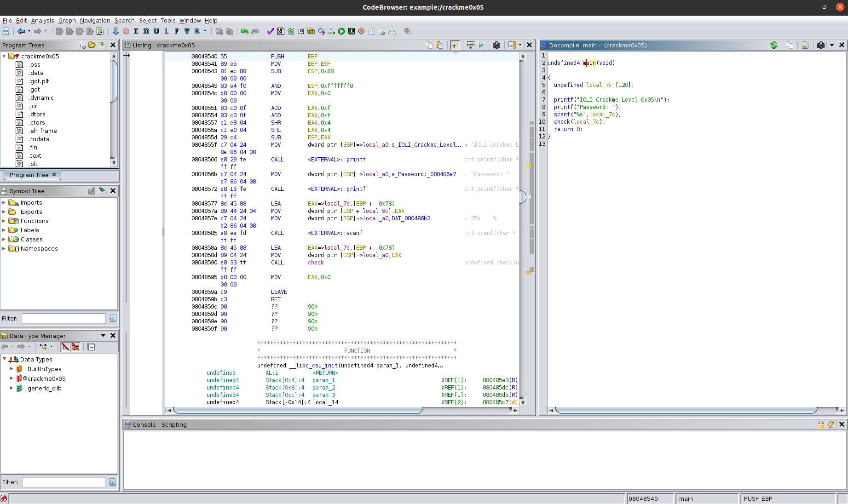Expand Namespaces in Symbol Tree
848x504 pixels.
coord(4,248)
